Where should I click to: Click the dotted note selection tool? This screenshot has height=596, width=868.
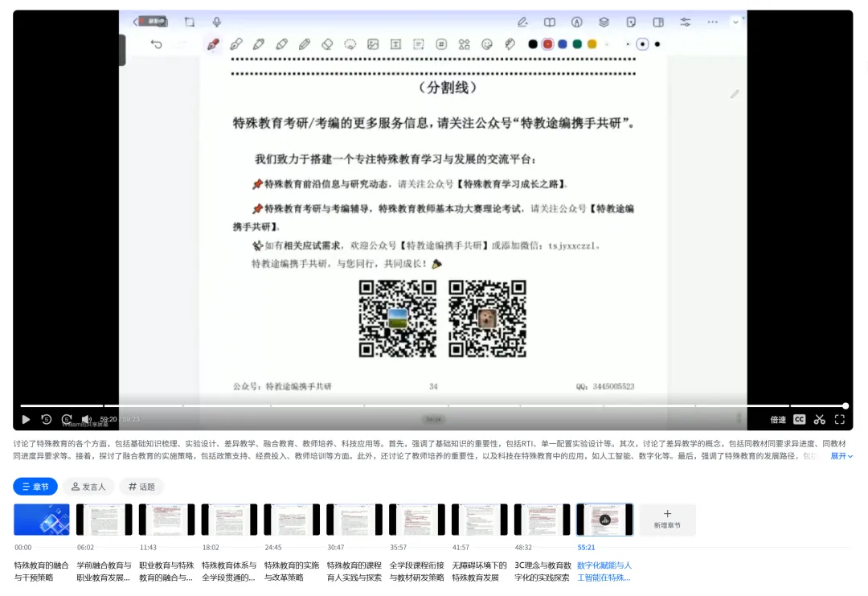click(419, 44)
